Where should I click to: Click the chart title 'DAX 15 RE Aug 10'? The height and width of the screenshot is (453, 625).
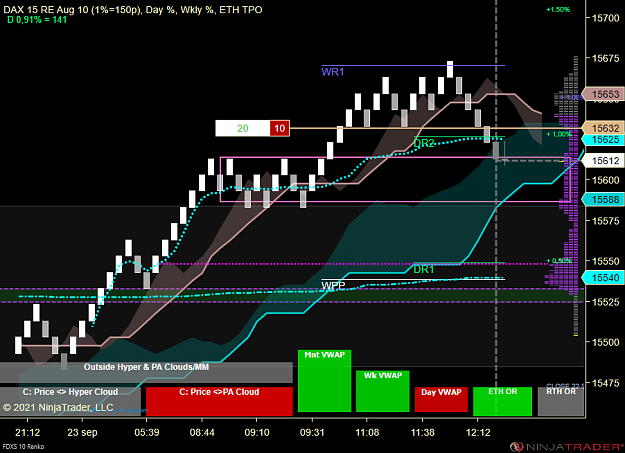45,10
